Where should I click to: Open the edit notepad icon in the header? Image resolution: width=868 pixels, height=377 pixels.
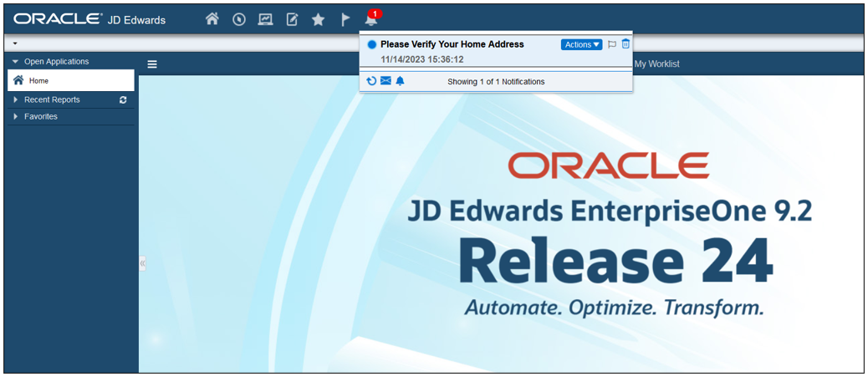point(292,19)
